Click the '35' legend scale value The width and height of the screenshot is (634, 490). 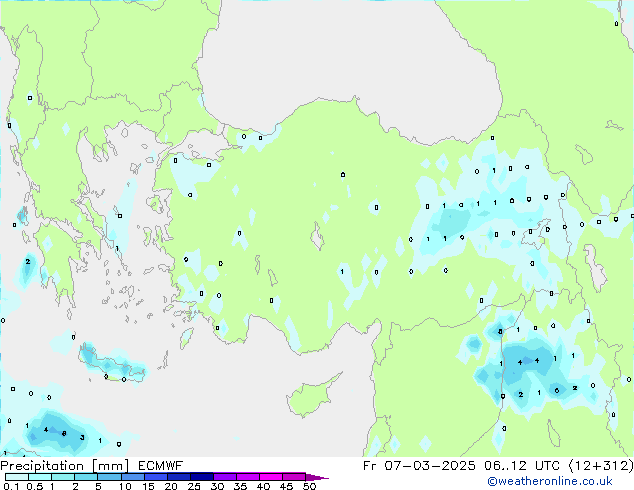[x=240, y=486]
